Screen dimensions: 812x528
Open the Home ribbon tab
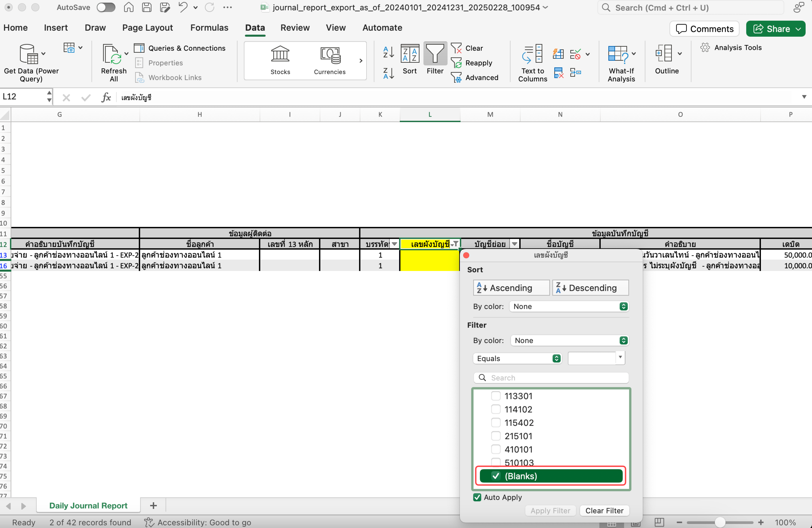[15, 28]
